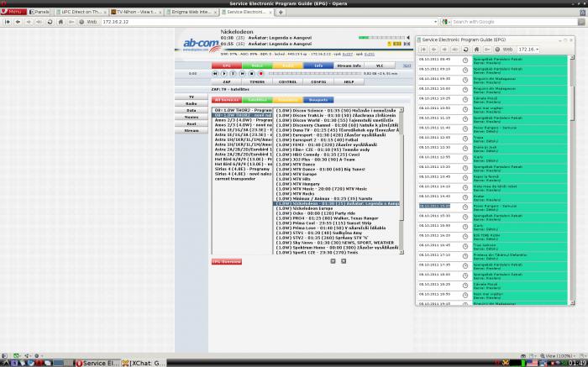Open the CONTROL menu
The height and width of the screenshot is (367, 588).
pyautogui.click(x=287, y=81)
